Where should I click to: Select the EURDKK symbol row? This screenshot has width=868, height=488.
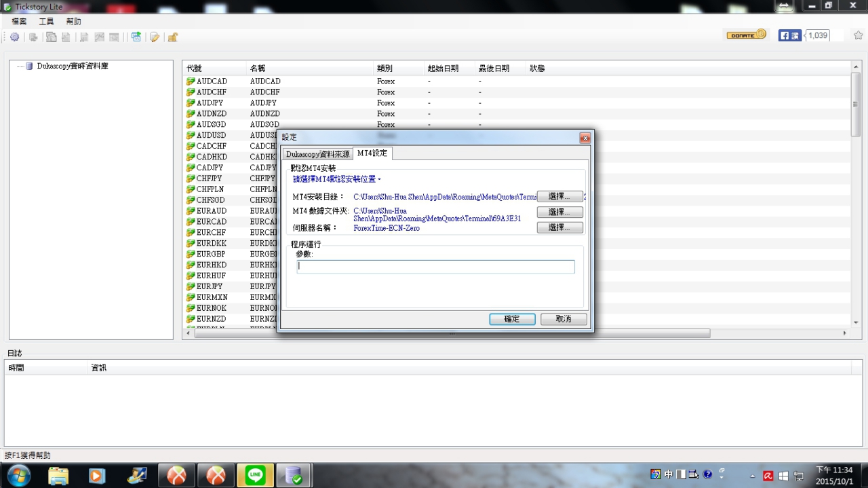click(x=231, y=243)
